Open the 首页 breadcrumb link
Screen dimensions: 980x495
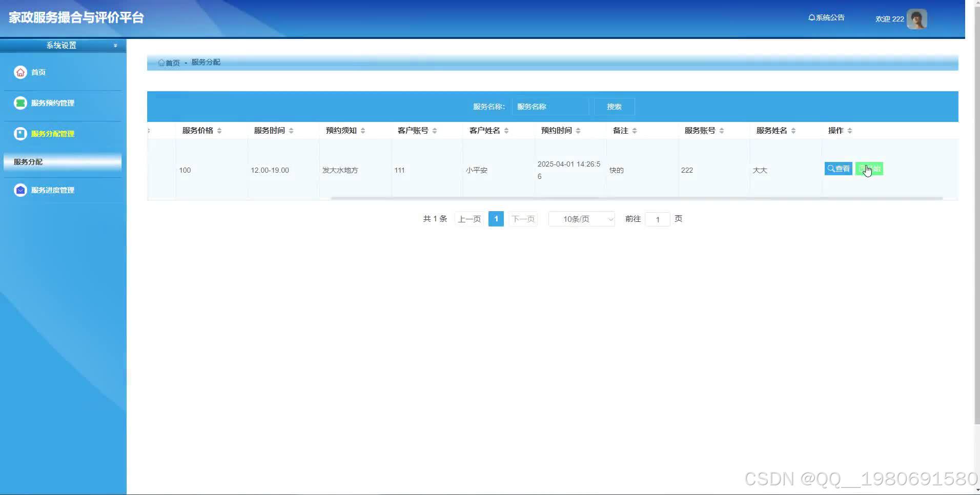(x=172, y=62)
